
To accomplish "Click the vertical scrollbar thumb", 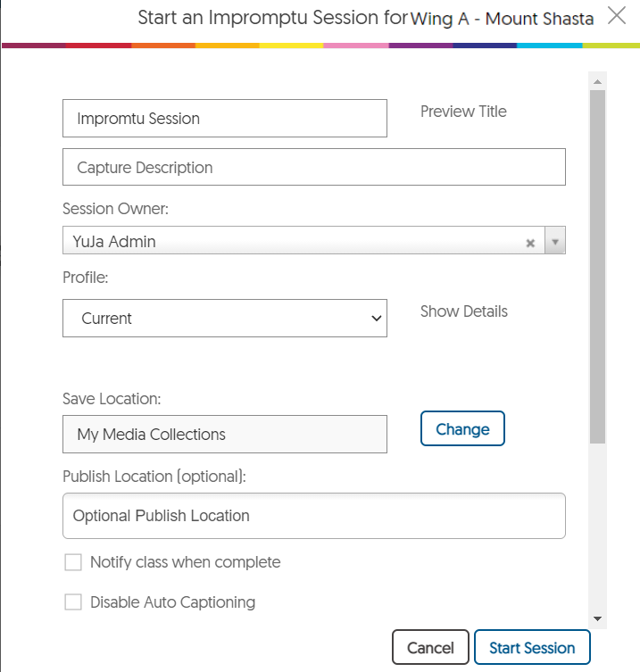I will (x=597, y=266).
